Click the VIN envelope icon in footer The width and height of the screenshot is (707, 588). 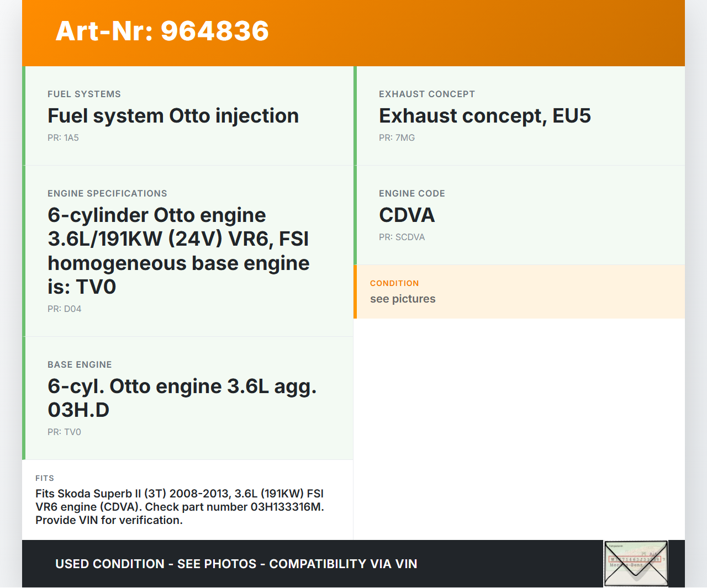pyautogui.click(x=636, y=563)
